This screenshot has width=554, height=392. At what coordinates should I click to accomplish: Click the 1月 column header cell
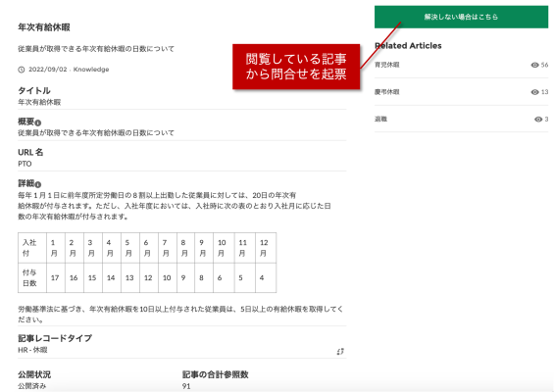(x=56, y=248)
